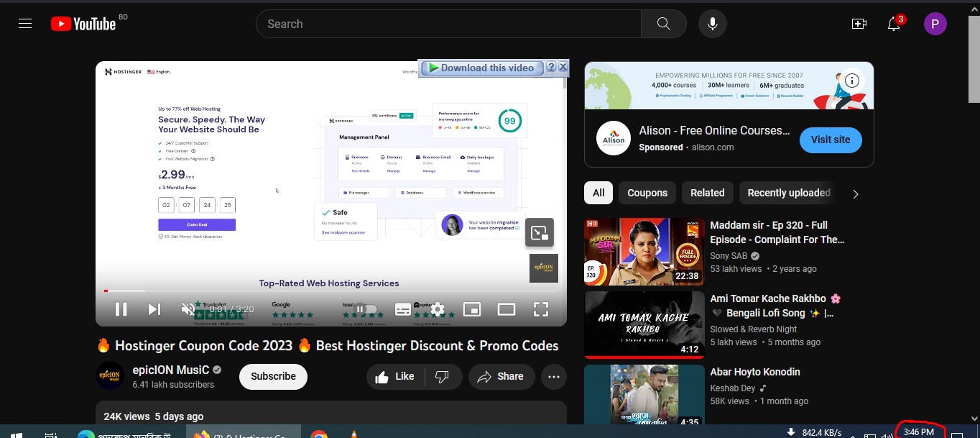Select the Coupons filter chip
Screen dimensions: 980x438
647,193
